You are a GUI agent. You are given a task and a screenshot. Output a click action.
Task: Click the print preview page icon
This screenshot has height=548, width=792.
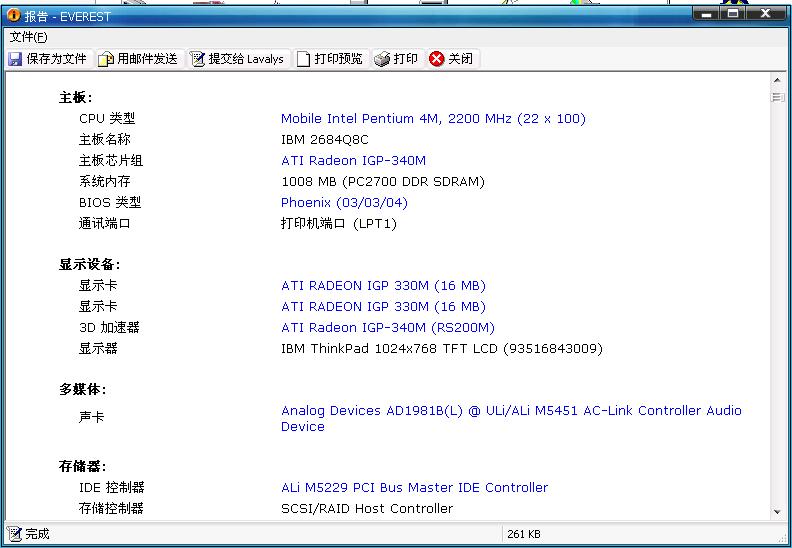303,59
